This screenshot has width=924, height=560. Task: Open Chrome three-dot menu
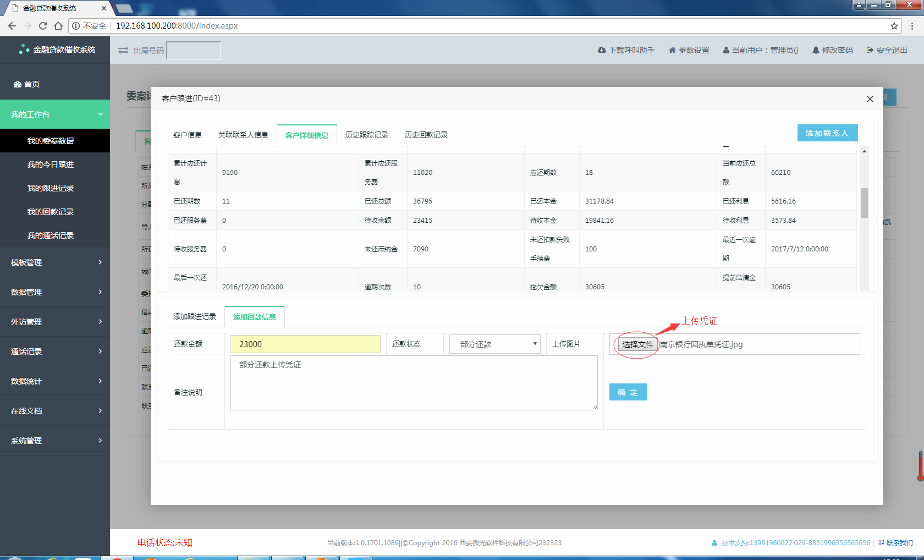[912, 26]
